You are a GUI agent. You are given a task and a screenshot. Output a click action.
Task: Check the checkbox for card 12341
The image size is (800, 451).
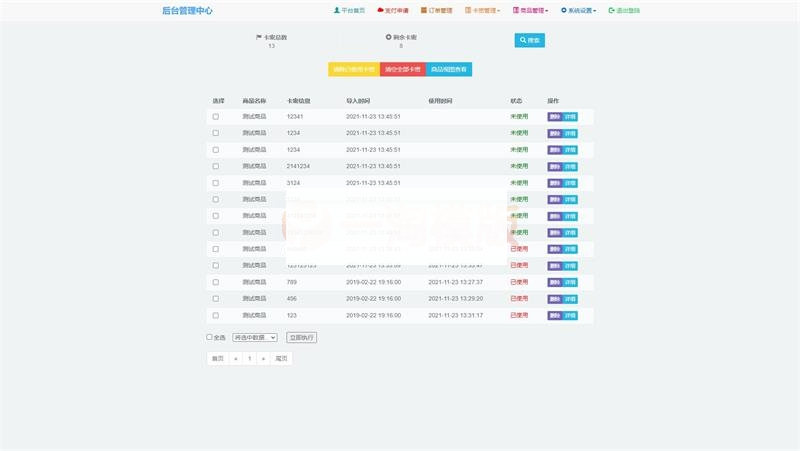(x=215, y=117)
